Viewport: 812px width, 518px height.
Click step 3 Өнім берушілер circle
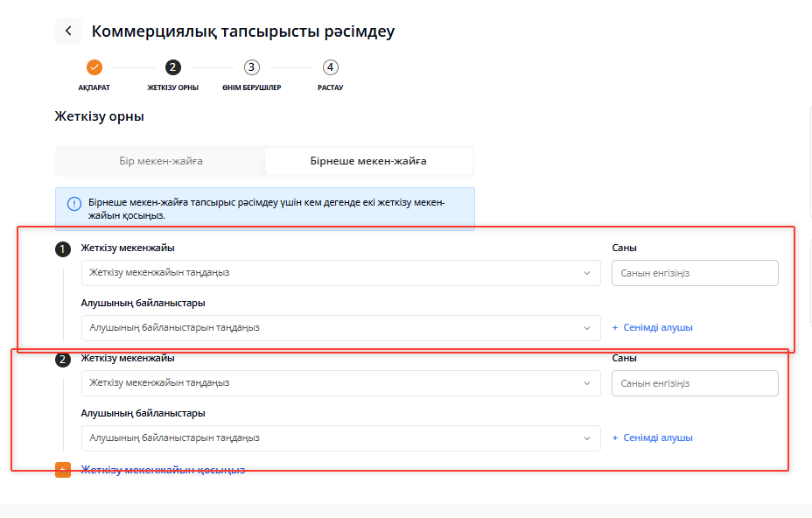coord(252,67)
